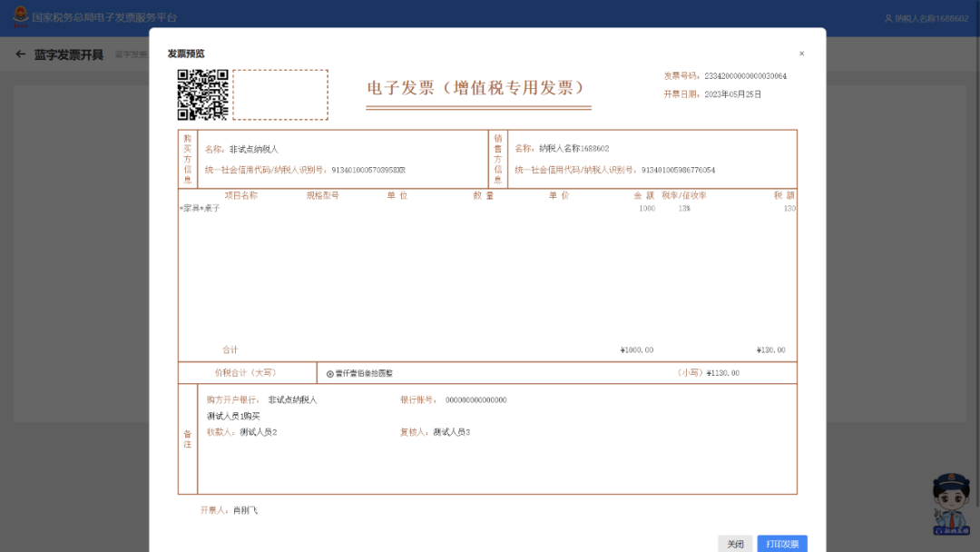Close the invoice preview with the × icon
Viewport: 980px width, 552px height.
point(801,54)
